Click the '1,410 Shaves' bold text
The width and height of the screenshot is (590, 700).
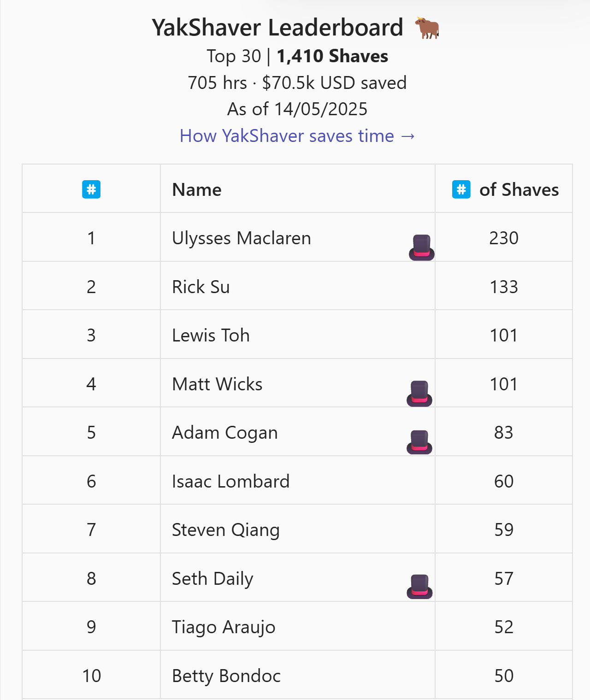332,56
